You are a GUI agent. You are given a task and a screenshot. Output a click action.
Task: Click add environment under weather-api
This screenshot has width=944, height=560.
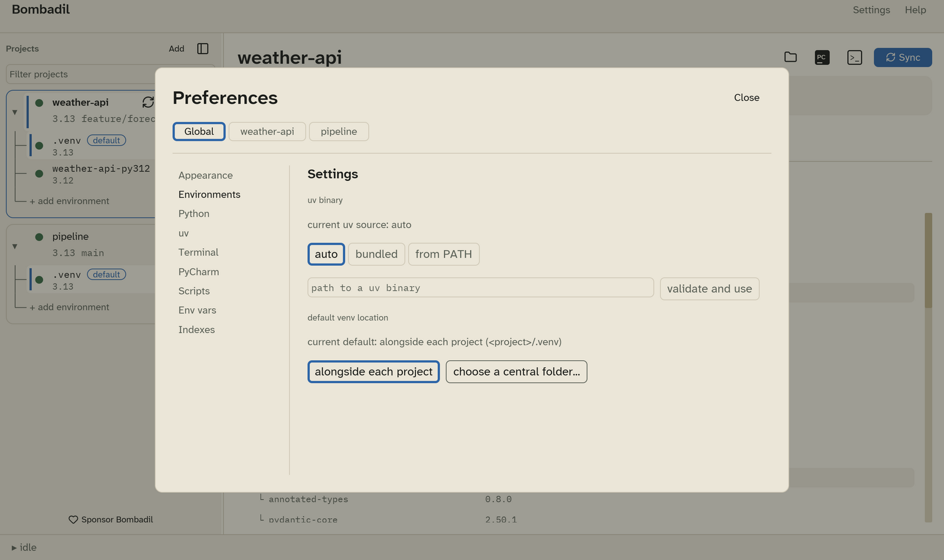pyautogui.click(x=70, y=201)
